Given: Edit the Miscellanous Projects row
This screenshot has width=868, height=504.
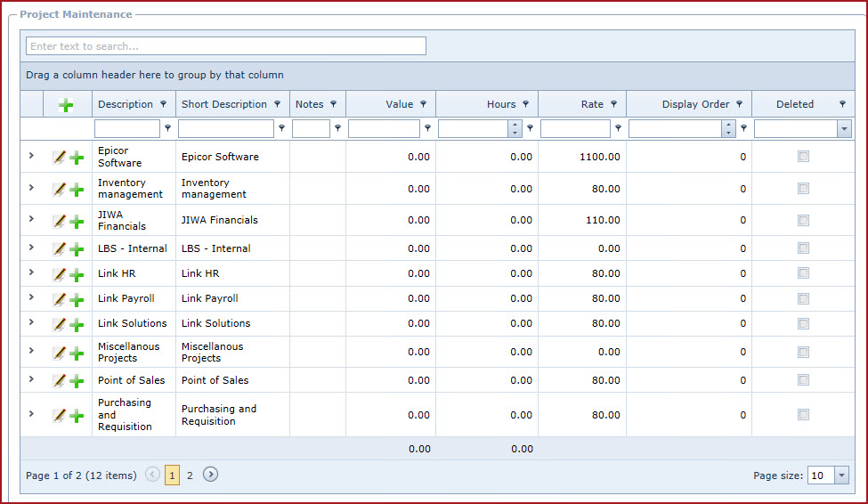Looking at the screenshot, I should (60, 353).
